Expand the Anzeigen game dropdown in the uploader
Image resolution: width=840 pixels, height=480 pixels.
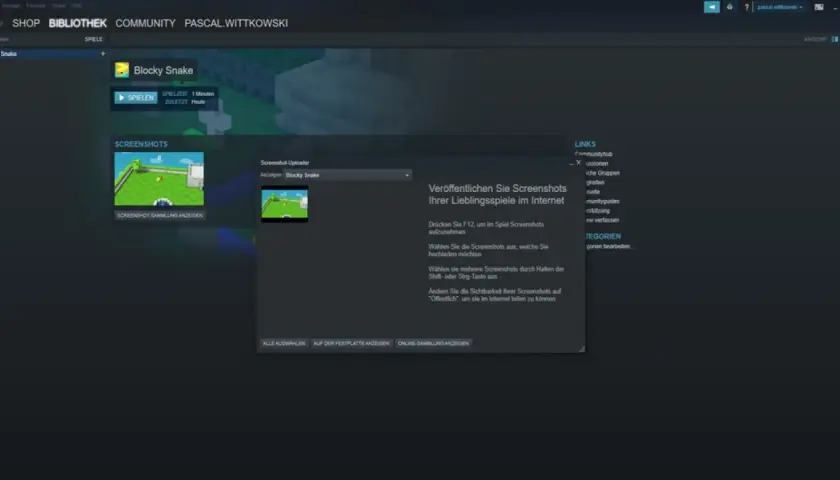coord(348,175)
